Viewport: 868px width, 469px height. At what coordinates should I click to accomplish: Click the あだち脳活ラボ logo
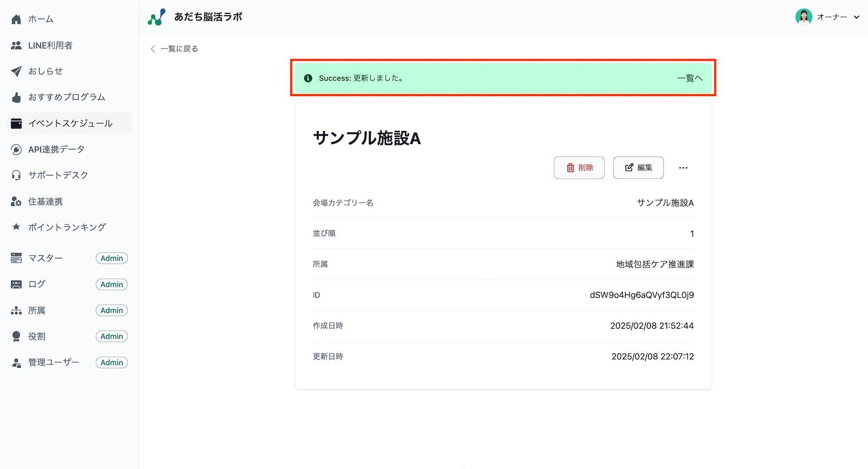point(194,17)
